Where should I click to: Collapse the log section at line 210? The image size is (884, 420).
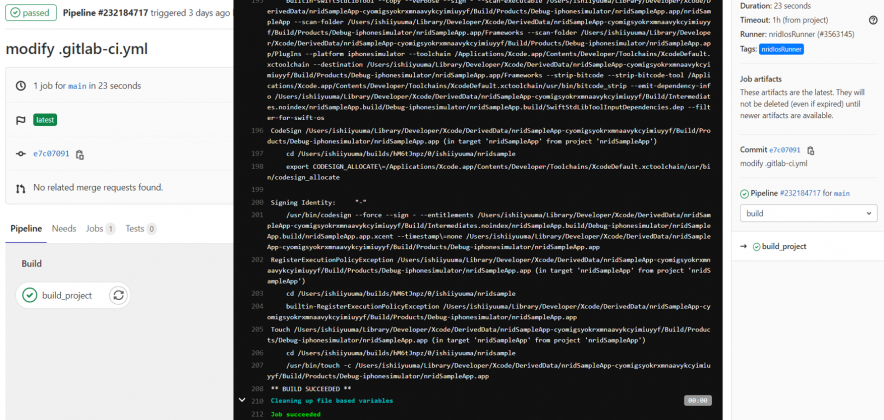click(x=241, y=400)
